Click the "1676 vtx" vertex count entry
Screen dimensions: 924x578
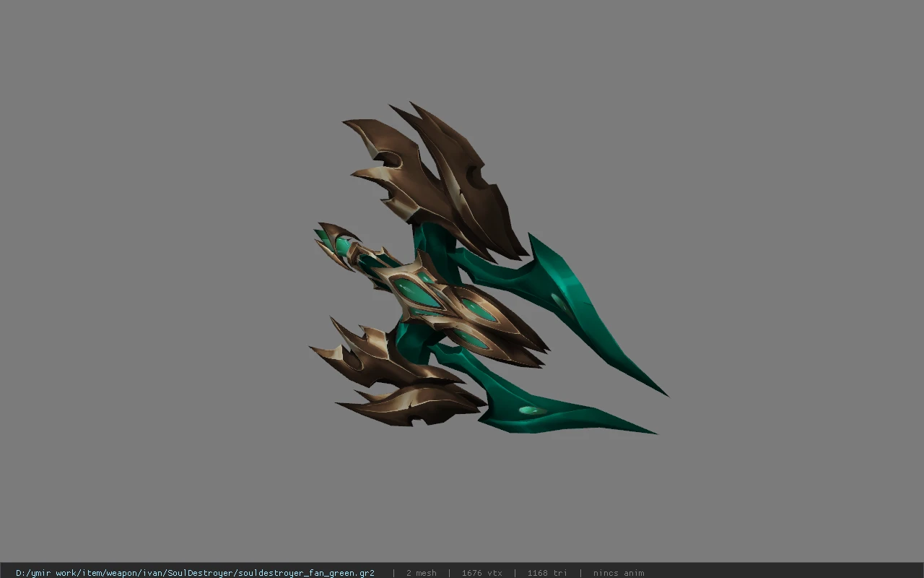481,573
